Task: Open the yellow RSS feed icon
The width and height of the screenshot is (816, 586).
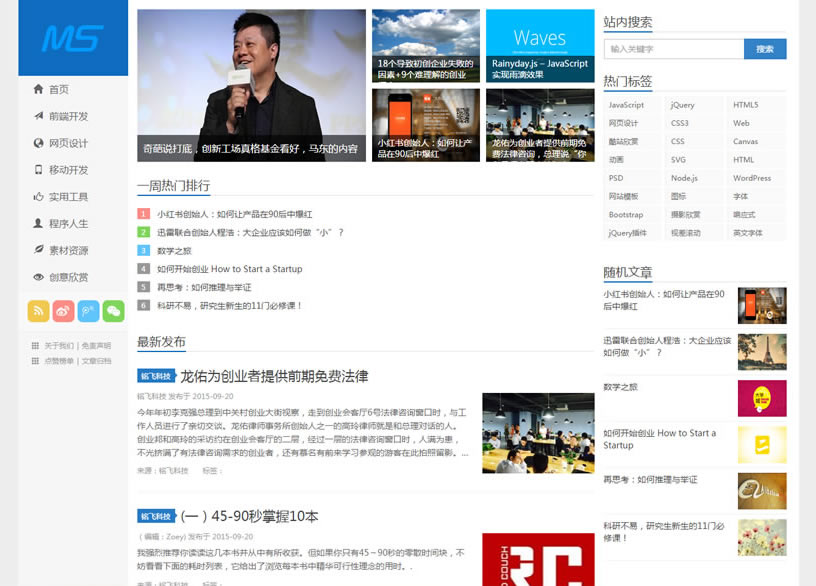Action: tap(38, 311)
